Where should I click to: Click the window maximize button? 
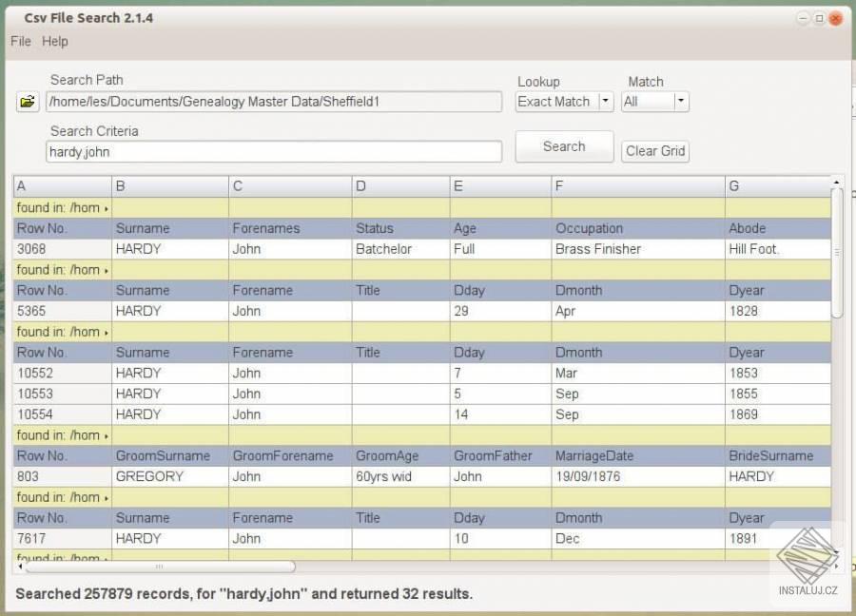click(x=819, y=19)
